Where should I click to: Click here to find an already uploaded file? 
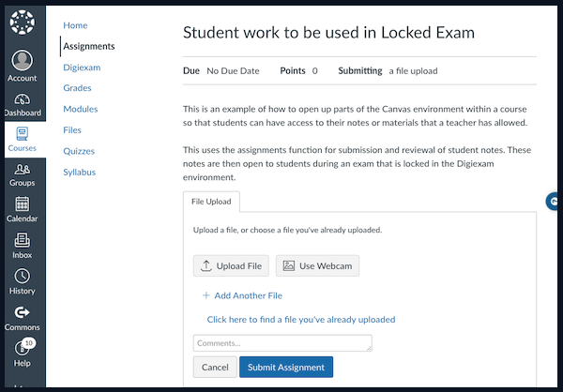301,320
